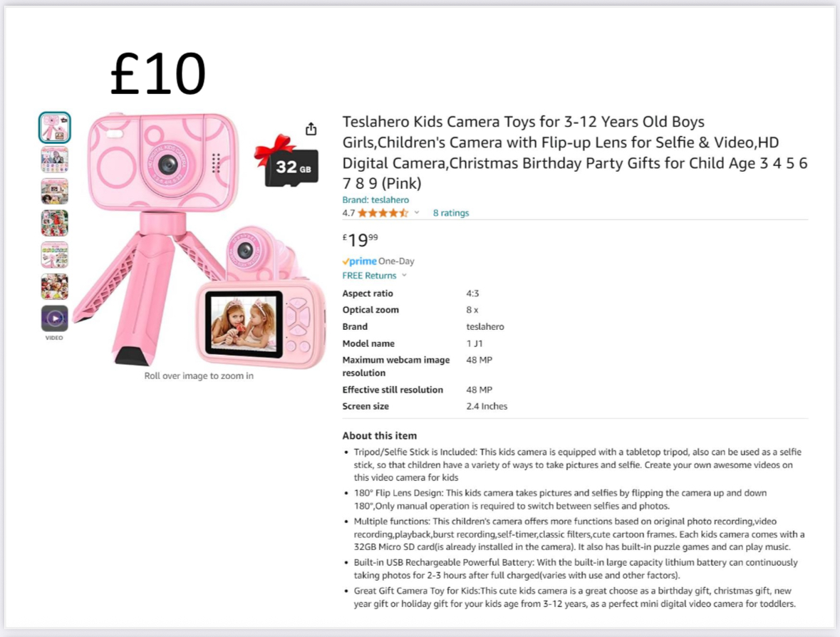Open the "8 ratings" link
The height and width of the screenshot is (637, 840).
click(x=451, y=213)
